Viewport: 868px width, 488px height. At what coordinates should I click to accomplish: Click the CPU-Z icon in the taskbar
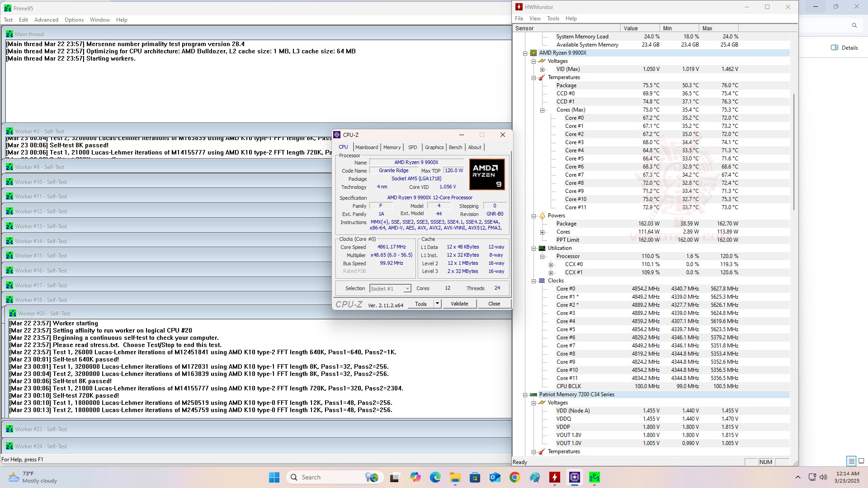(574, 477)
